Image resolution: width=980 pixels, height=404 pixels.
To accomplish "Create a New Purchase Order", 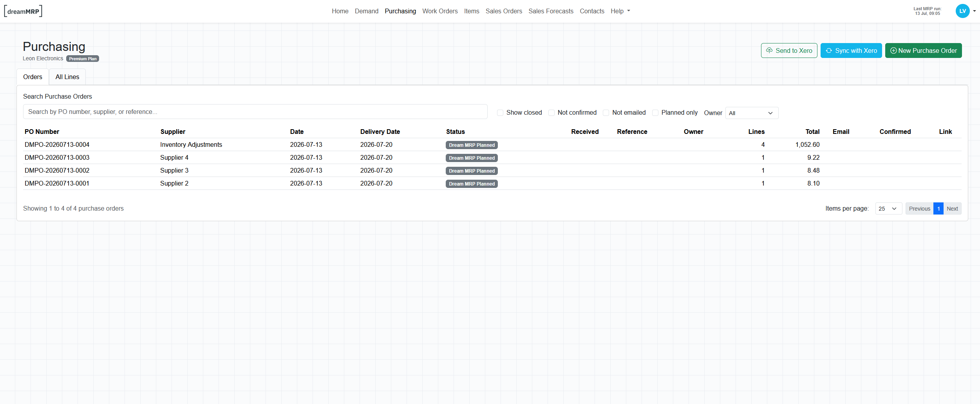I will point(923,50).
